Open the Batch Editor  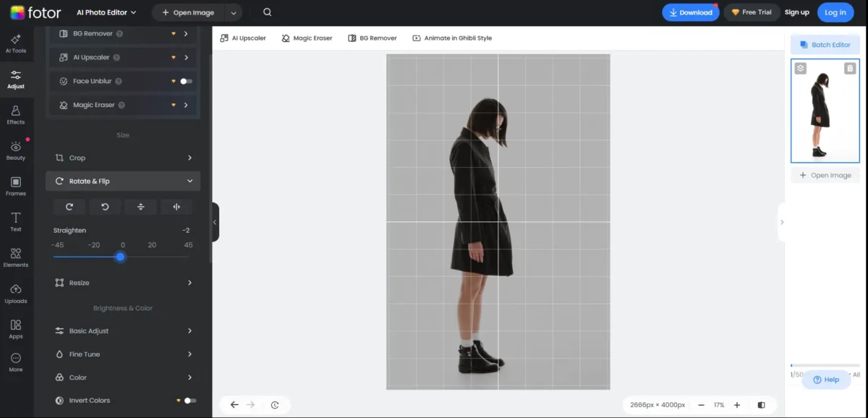(x=825, y=45)
